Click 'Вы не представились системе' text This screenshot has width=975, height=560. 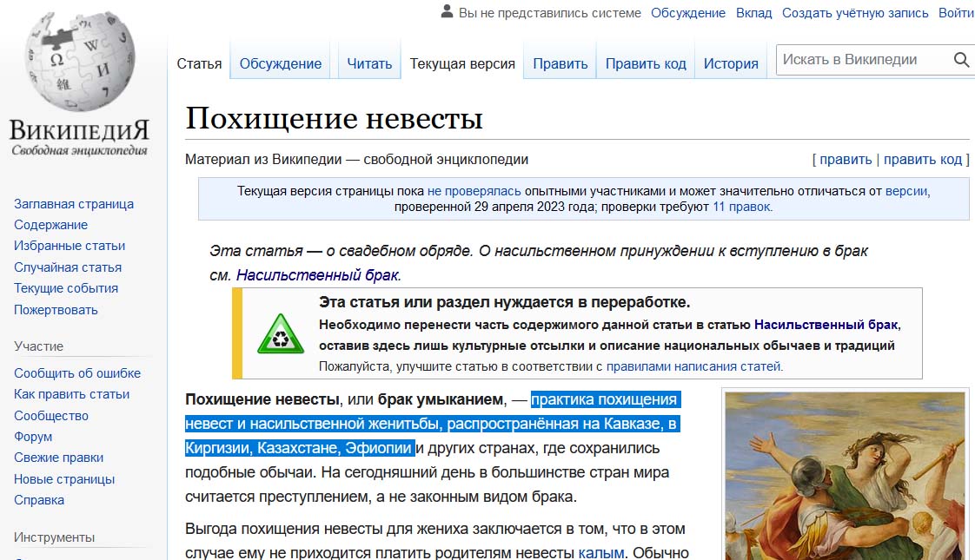click(550, 12)
